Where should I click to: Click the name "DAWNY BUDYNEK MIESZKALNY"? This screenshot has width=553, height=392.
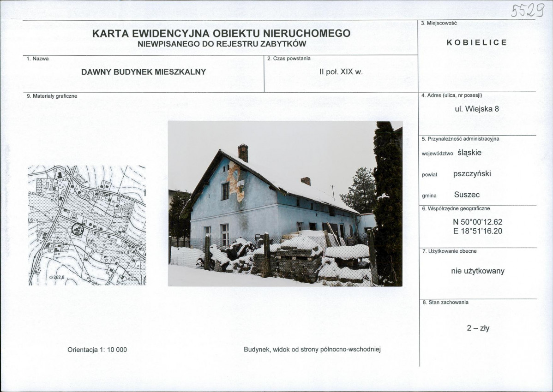[144, 72]
